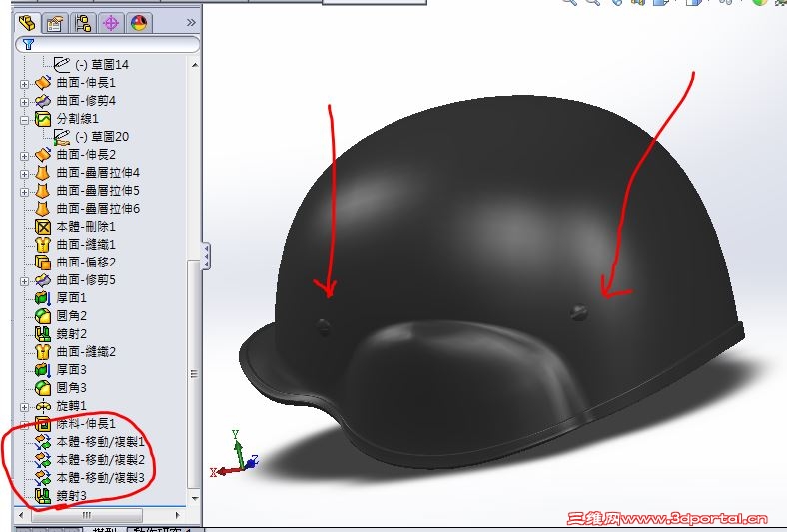The height and width of the screenshot is (532, 787).
Task: Expand the 曲面-修剪4 tree node
Action: coord(24,102)
